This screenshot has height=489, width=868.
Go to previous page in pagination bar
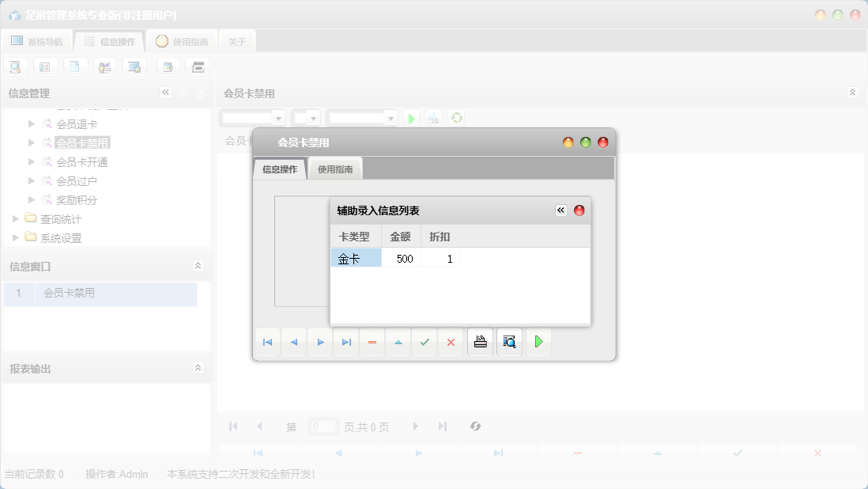click(259, 426)
